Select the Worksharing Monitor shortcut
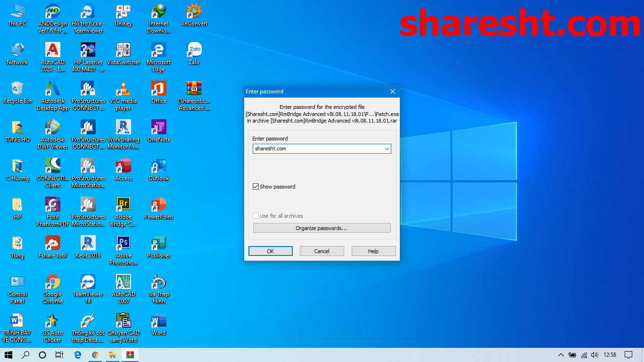The height and width of the screenshot is (362, 644). [x=124, y=134]
